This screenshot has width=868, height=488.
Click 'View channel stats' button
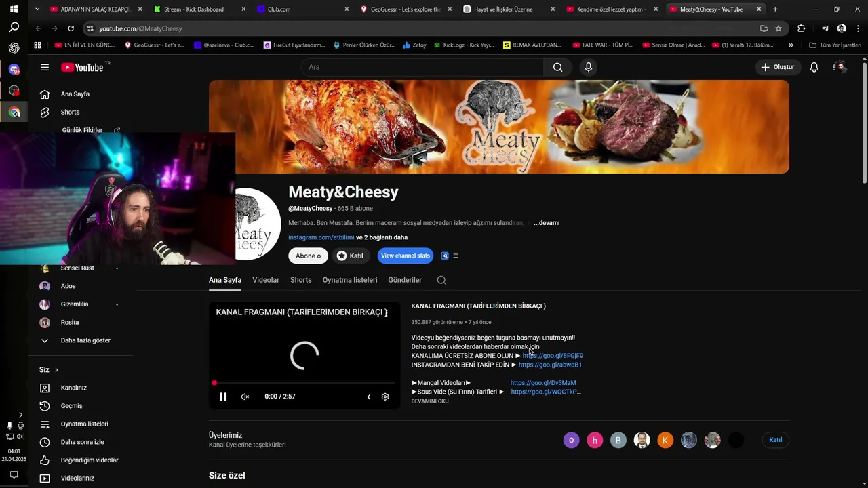(406, 256)
